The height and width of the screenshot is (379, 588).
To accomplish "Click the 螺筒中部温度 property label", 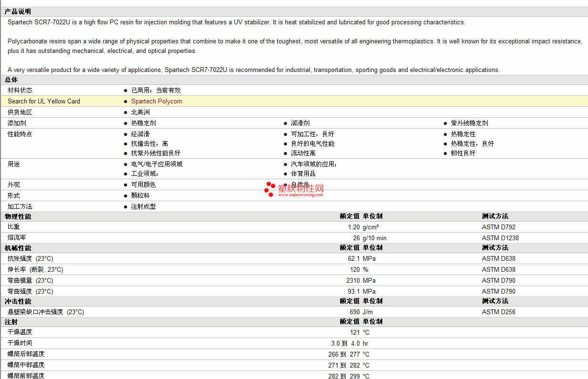I will pyautogui.click(x=26, y=365).
